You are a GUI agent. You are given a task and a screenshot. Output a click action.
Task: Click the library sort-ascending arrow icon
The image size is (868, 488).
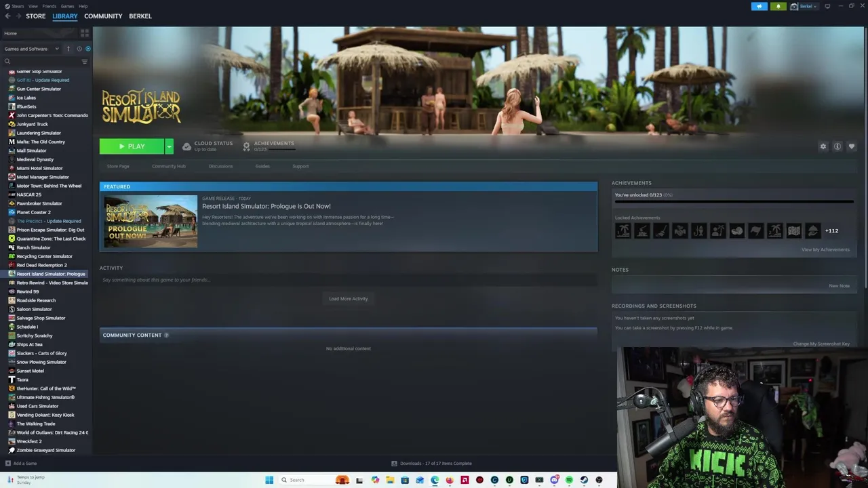click(68, 49)
